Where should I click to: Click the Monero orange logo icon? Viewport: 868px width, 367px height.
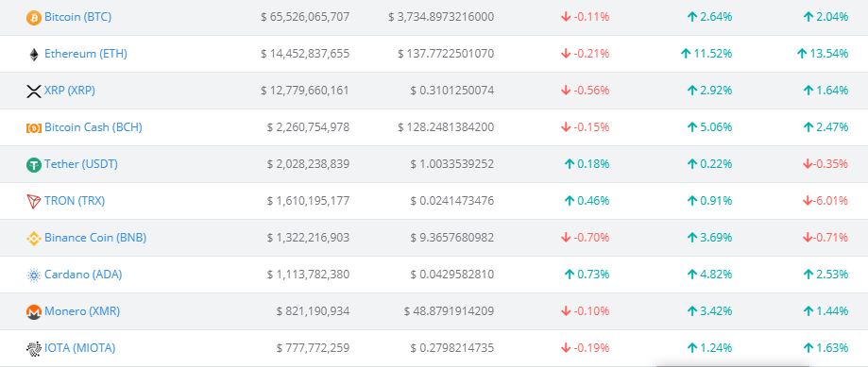pos(34,312)
